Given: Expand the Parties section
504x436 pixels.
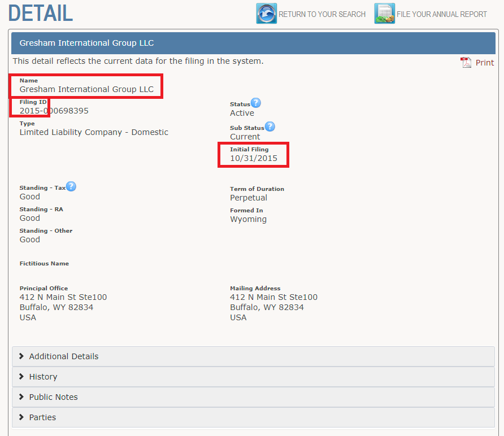Looking at the screenshot, I should [x=42, y=417].
